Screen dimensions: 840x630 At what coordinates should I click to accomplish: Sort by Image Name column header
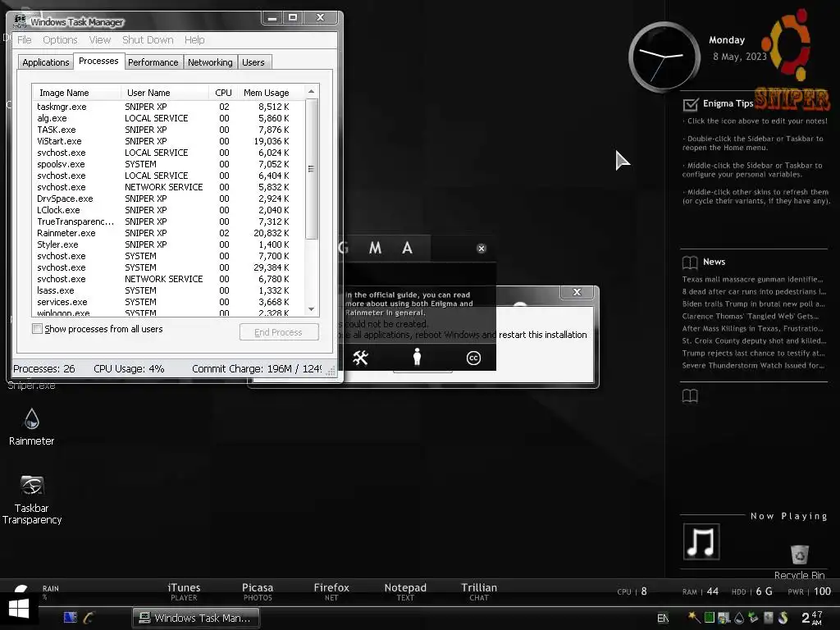[x=76, y=93]
